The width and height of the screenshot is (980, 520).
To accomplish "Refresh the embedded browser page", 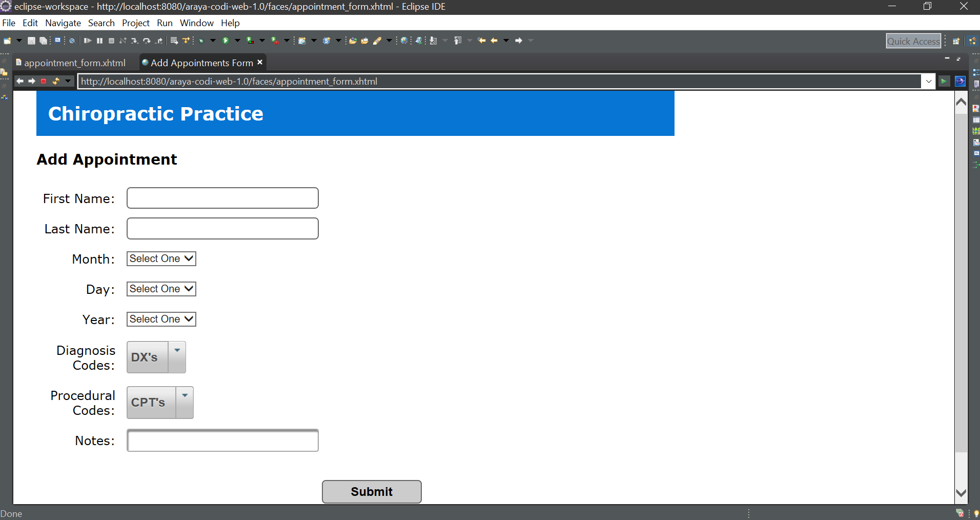I will pyautogui.click(x=56, y=81).
